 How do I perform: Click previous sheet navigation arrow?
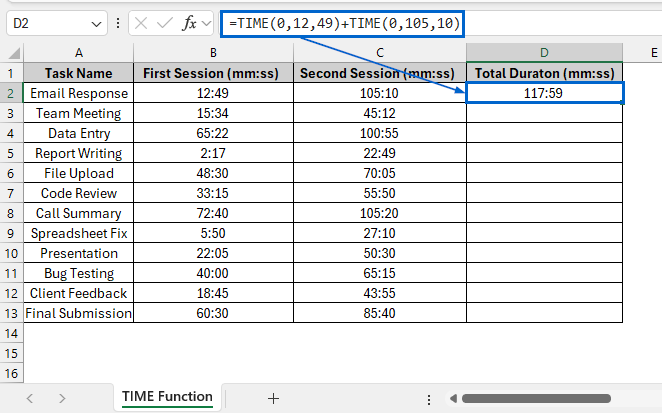pos(30,398)
